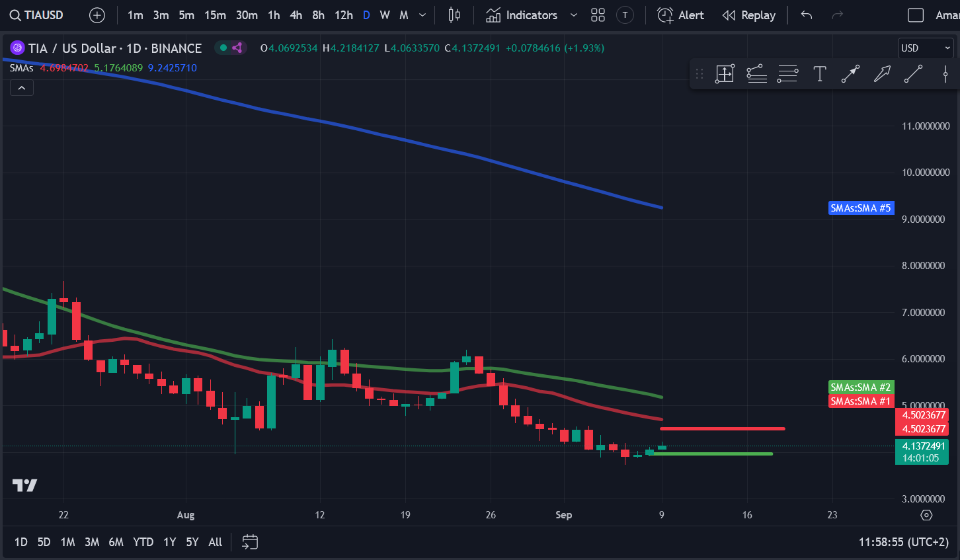Screen dimensions: 960x560
Task: Collapse the indicator legend chevron
Action: [21, 88]
